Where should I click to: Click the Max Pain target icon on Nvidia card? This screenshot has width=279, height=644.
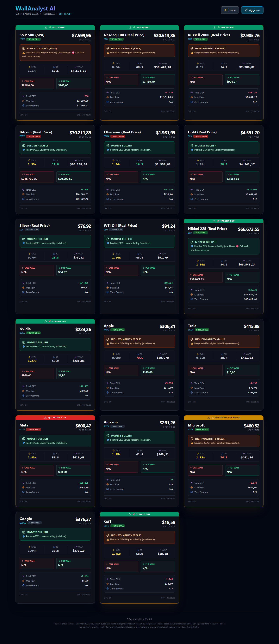coord(23,391)
